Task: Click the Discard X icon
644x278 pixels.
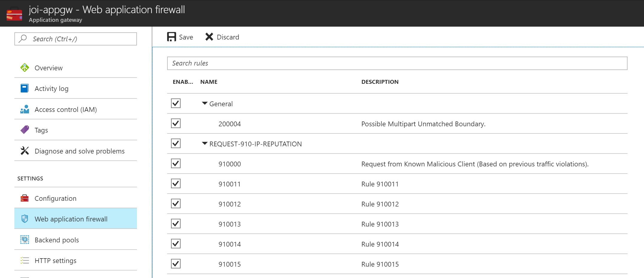Action: click(209, 37)
